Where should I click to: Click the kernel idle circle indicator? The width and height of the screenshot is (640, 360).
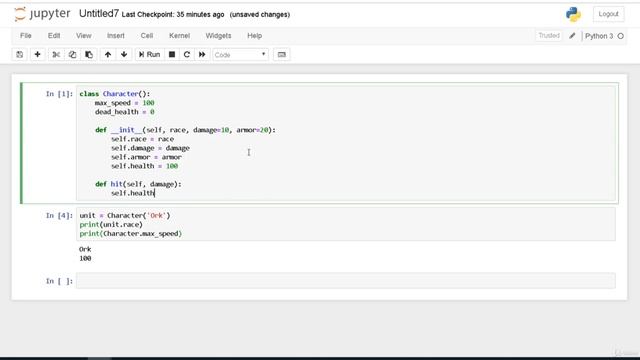click(x=621, y=36)
